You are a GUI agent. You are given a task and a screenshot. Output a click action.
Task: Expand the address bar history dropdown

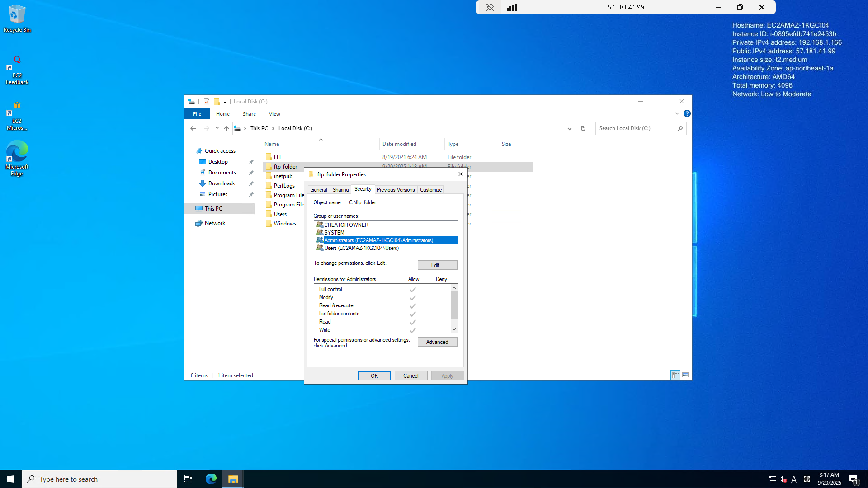coord(569,129)
